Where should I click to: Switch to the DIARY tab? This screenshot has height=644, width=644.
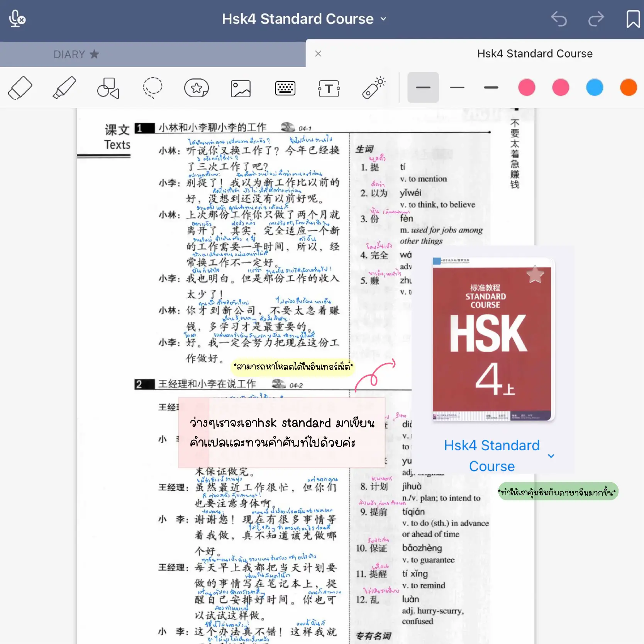[76, 54]
